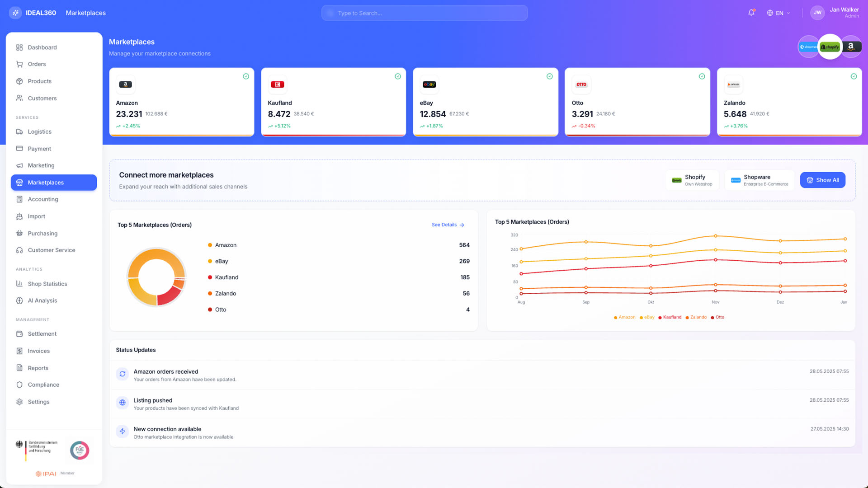
Task: Open Dashboard from the sidebar
Action: (x=54, y=47)
